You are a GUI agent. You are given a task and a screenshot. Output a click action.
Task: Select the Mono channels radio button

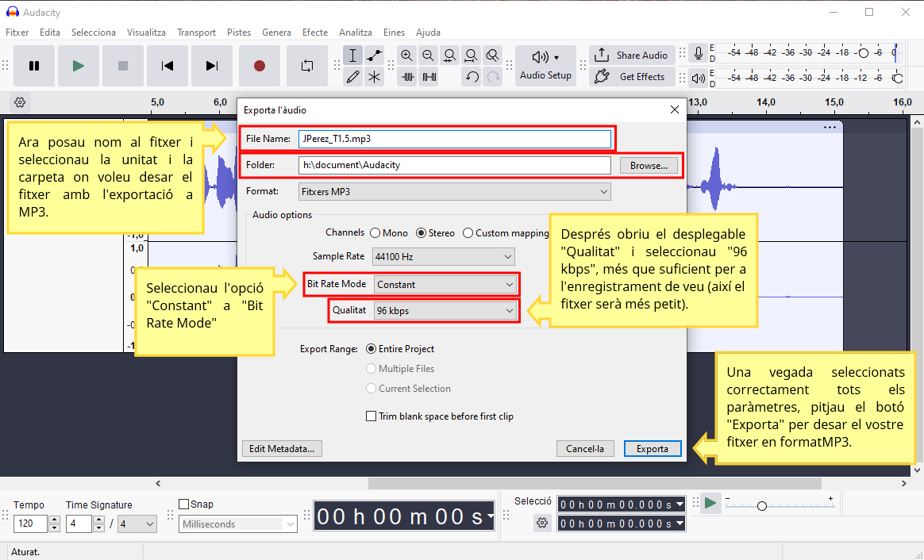tap(375, 233)
